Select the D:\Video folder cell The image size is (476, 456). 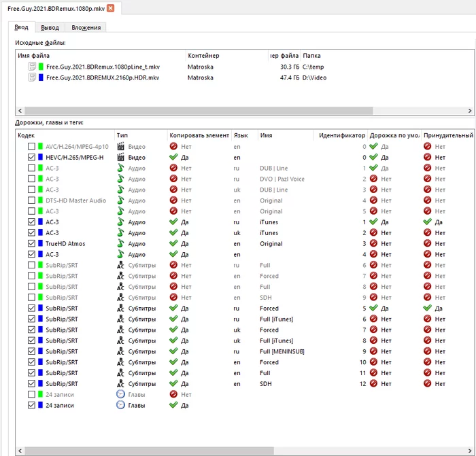[x=314, y=77]
